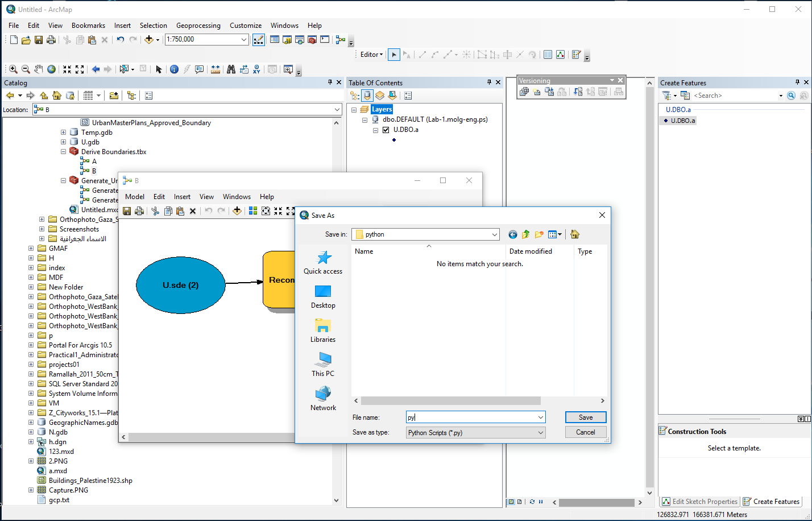Image resolution: width=812 pixels, height=521 pixels.
Task: Open the Editor dropdown menu
Action: pos(371,55)
